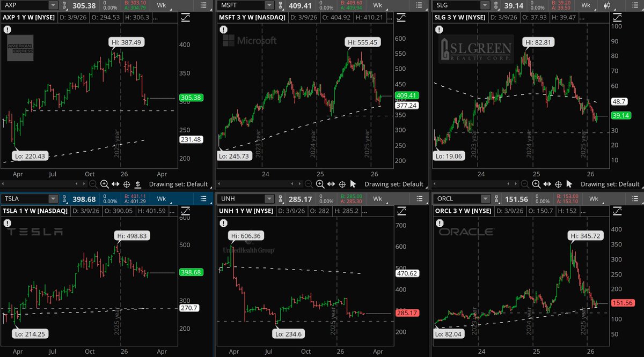Open the Wk timeframe selector on SLG chart
Viewport: 644px width, 357px height.
587,5
